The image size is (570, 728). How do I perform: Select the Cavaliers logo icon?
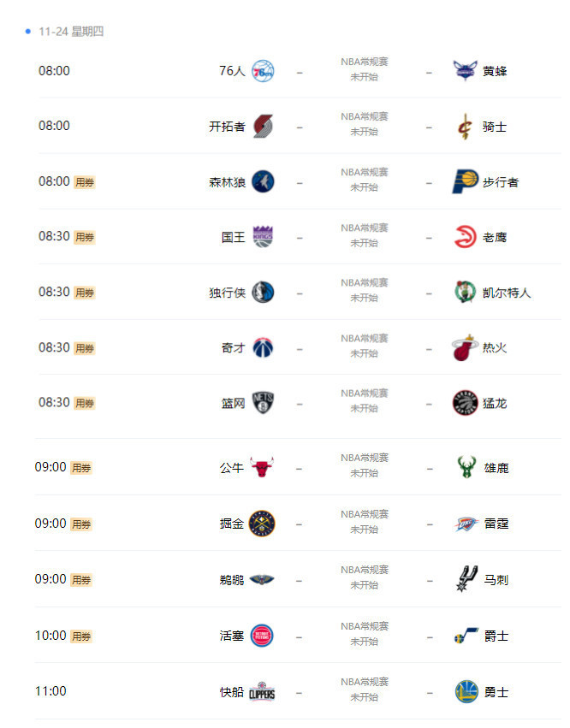tap(465, 127)
